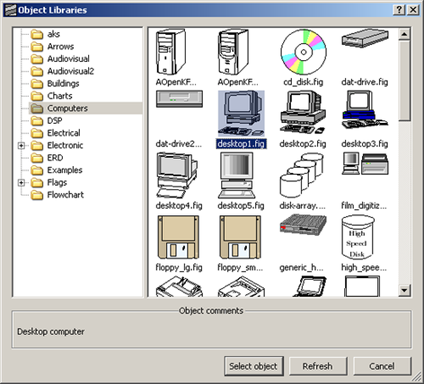Click the Arrows folder icon

37,46
